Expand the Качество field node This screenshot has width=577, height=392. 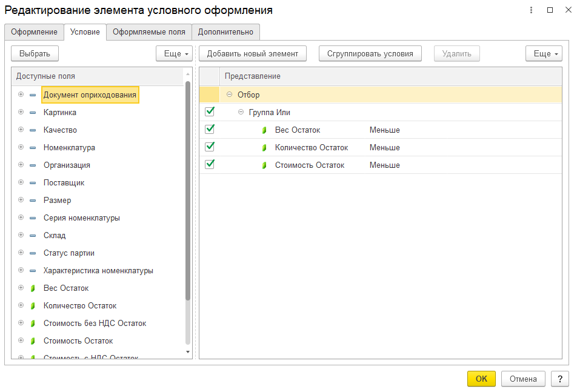click(21, 130)
